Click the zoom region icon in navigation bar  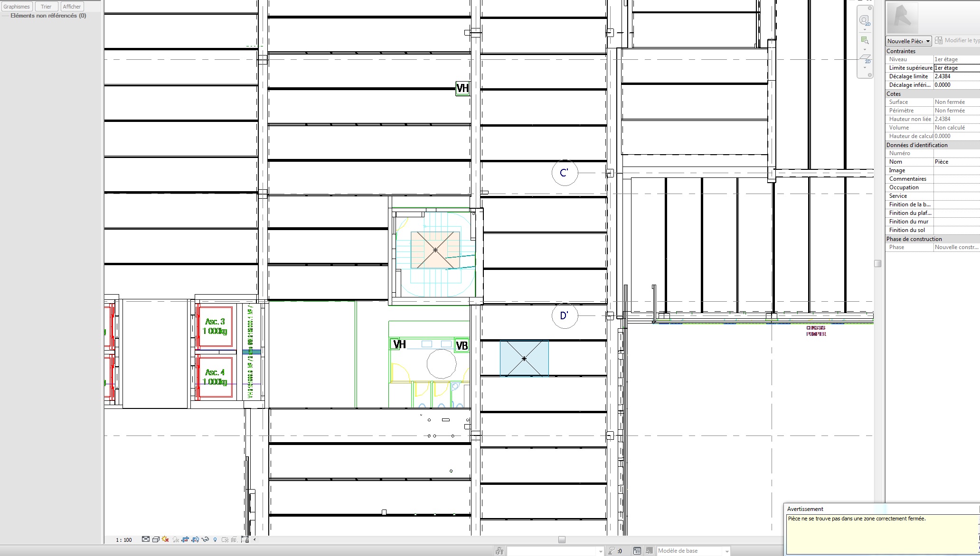[864, 40]
